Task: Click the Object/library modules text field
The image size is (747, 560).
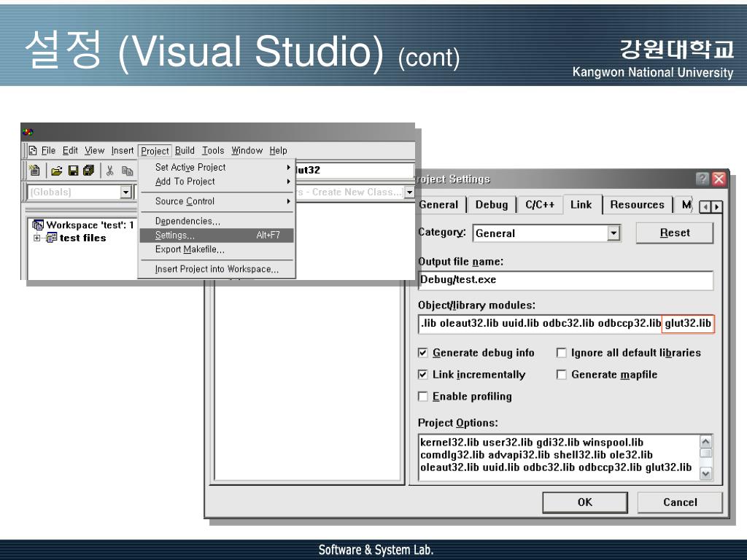Action: [566, 324]
